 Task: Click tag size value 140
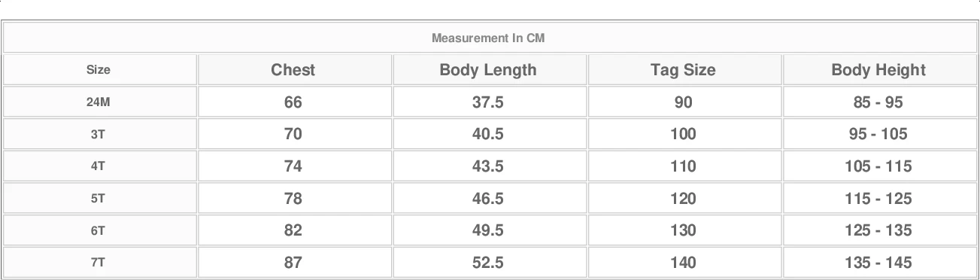tap(683, 263)
